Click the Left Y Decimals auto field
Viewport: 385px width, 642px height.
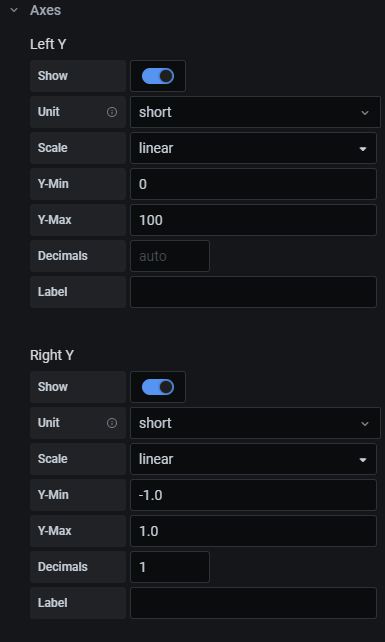170,256
